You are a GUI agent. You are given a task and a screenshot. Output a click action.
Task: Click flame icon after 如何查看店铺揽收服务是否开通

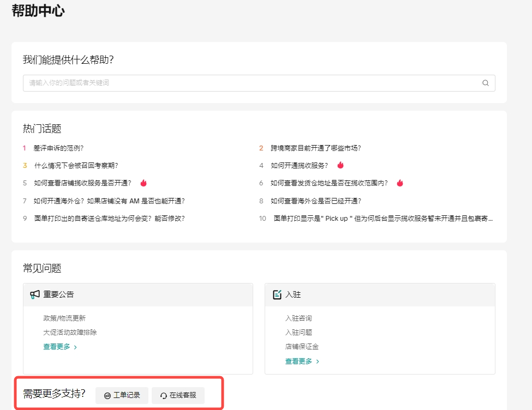point(144,183)
